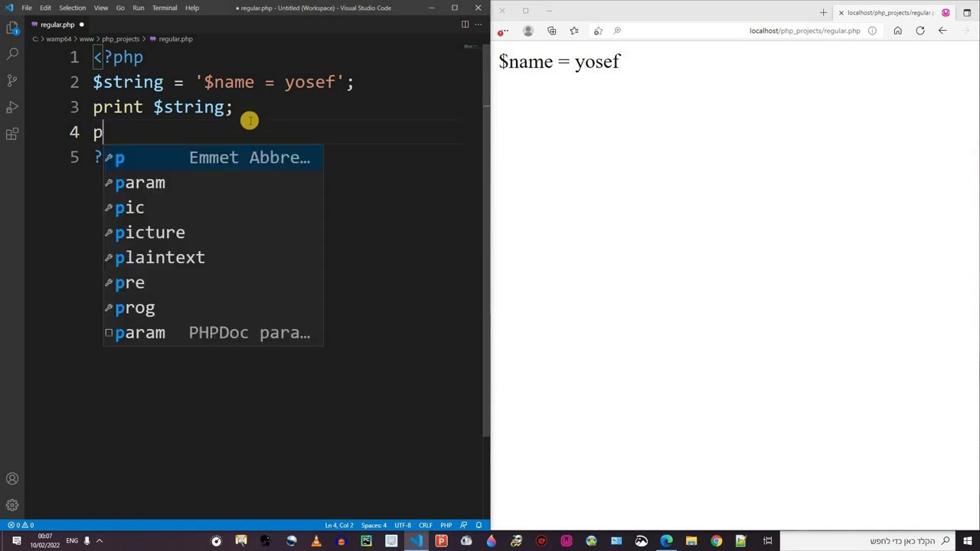Open Accounts menu in activity bar
Screen dimensions: 980x551
[x=12, y=479]
